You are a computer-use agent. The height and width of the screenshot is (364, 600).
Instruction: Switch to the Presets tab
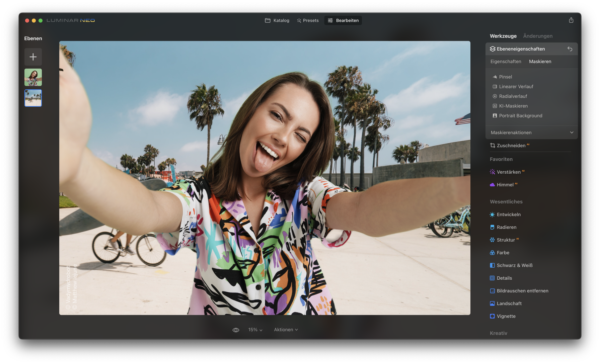[x=307, y=20]
